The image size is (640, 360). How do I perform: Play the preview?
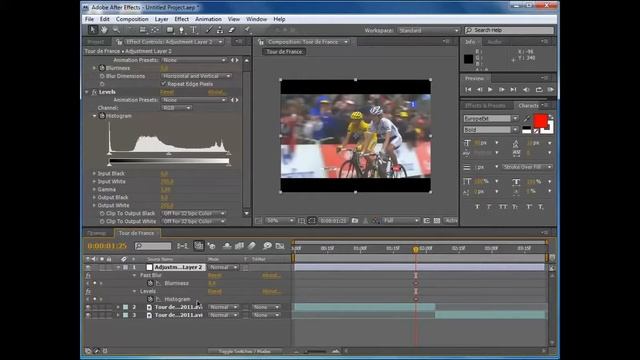click(490, 89)
